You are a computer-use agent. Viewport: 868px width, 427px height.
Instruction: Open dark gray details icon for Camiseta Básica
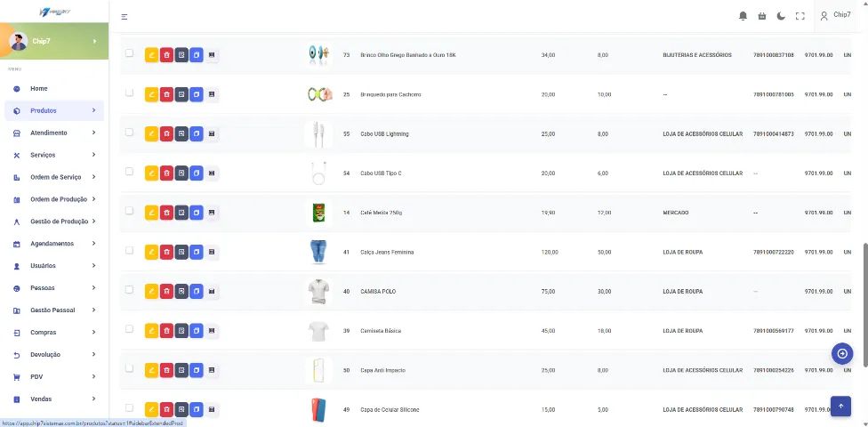pos(181,331)
